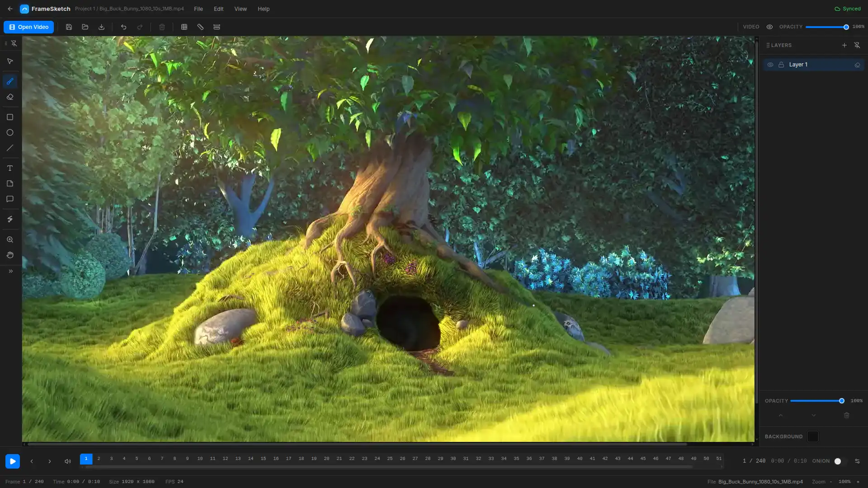Select the Hand pan tool
The height and width of the screenshot is (488, 868).
point(10,255)
